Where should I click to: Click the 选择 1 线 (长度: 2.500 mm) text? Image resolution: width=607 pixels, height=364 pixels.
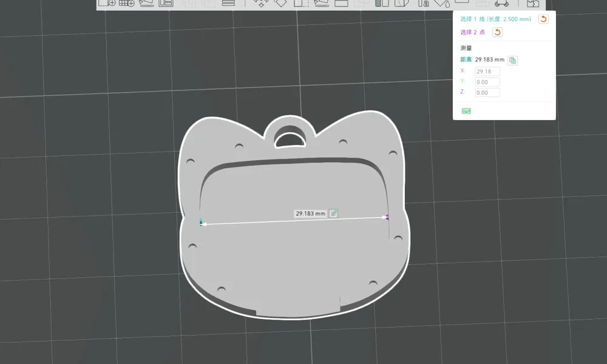click(495, 19)
